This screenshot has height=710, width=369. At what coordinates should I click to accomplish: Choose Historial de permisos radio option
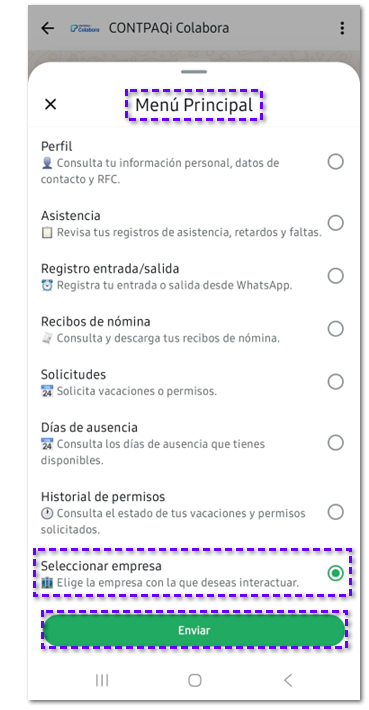click(335, 512)
